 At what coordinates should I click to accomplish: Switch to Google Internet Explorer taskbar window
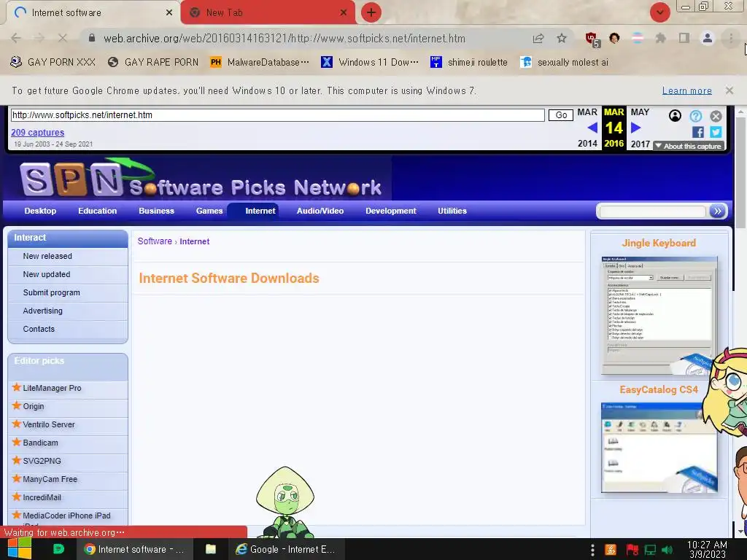pos(285,549)
